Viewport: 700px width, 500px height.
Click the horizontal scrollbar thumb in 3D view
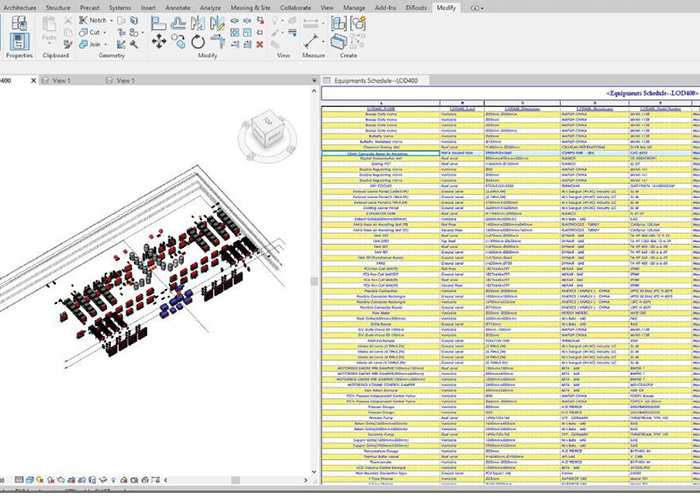235,480
